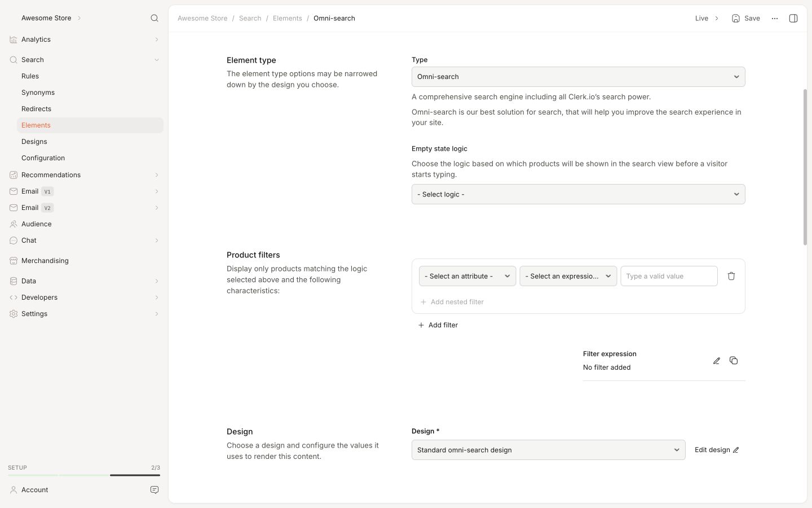Click the Type a valid value field
This screenshot has height=508, width=812.
click(669, 276)
